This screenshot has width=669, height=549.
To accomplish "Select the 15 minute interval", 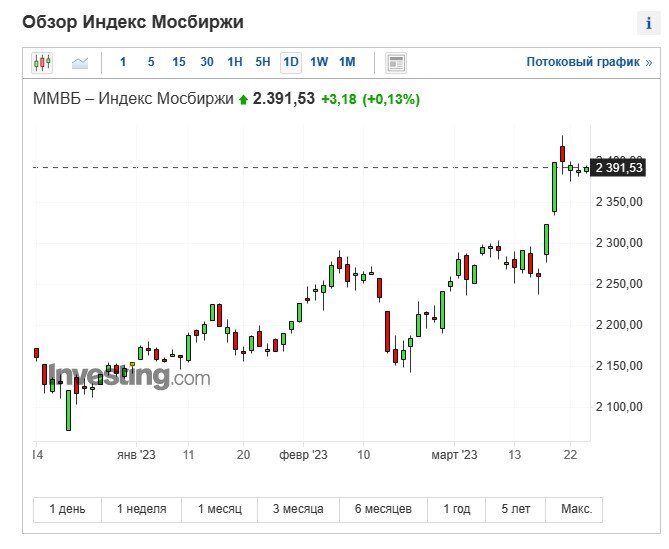I will tap(179, 62).
